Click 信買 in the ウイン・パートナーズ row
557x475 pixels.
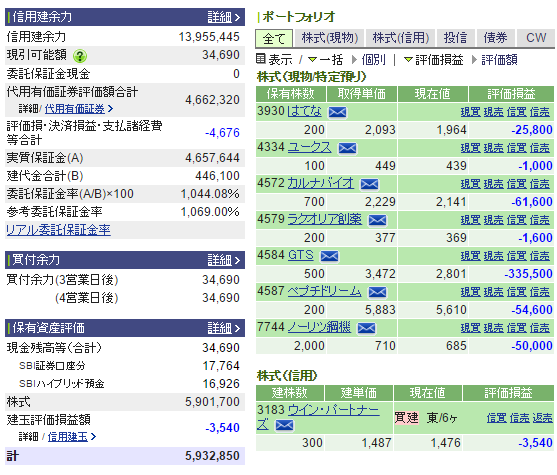click(x=497, y=418)
